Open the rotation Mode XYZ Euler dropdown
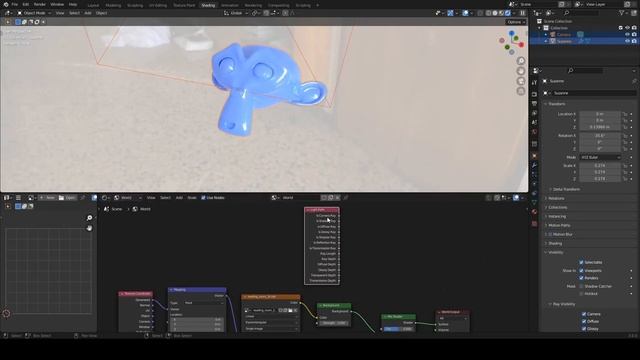Viewport: 640px width, 360px height. coord(600,157)
